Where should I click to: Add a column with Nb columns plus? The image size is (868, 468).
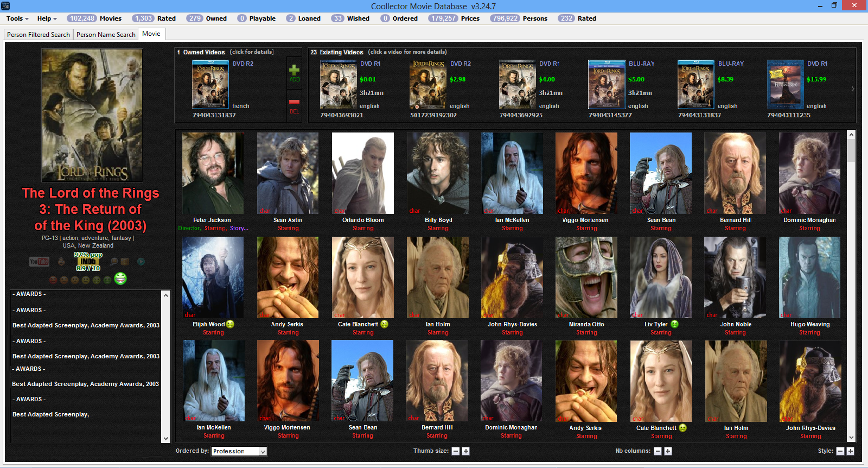click(668, 451)
